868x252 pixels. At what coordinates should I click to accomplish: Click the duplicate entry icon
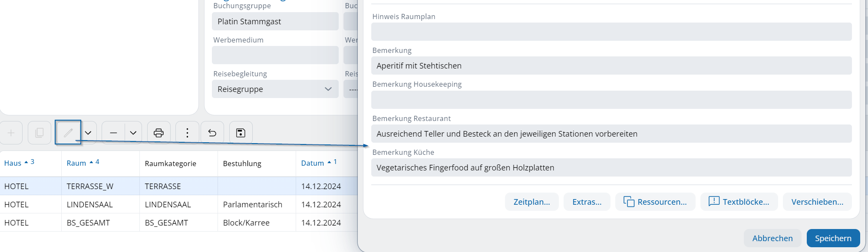(39, 133)
